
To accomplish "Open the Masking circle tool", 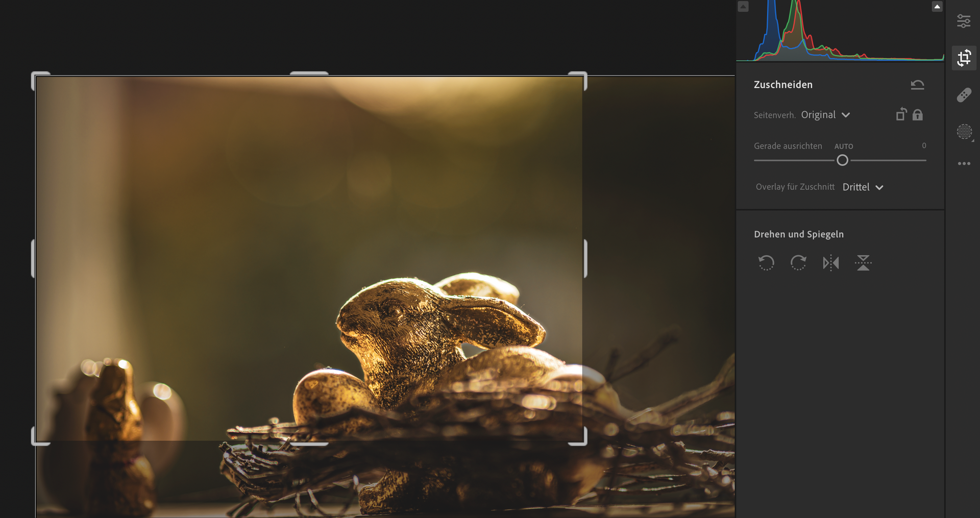I will click(x=964, y=132).
